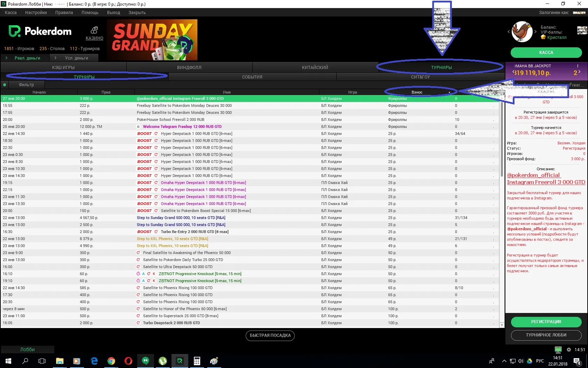This screenshot has width=588, height=368.
Task: Click the РЕГИСТРАЦИЯ button
Action: pos(546,322)
